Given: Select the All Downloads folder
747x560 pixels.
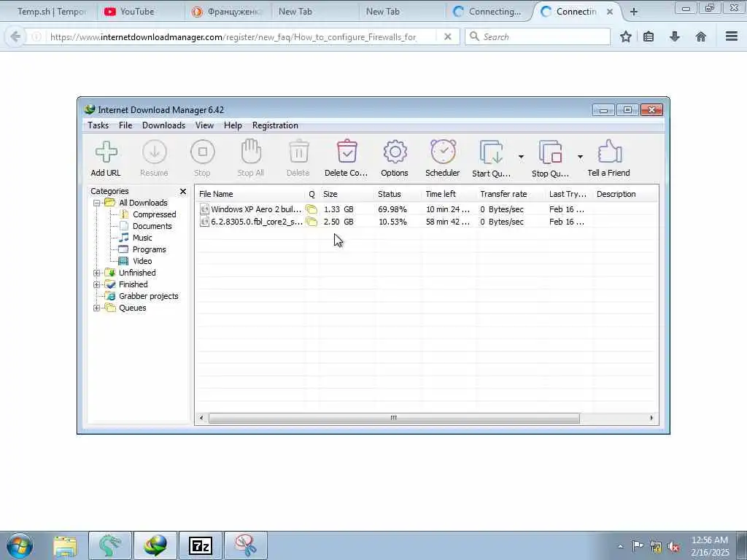Looking at the screenshot, I should pyautogui.click(x=143, y=203).
